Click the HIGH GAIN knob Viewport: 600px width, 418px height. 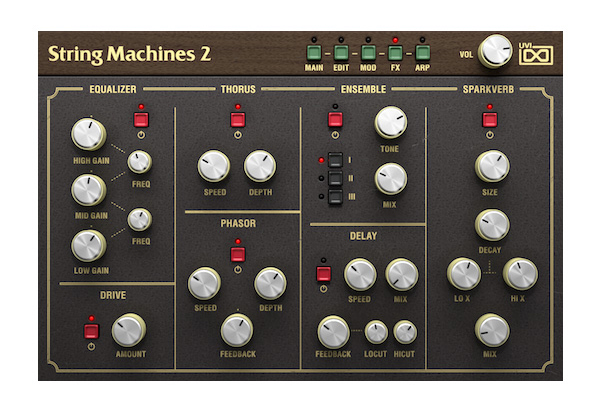(x=89, y=134)
